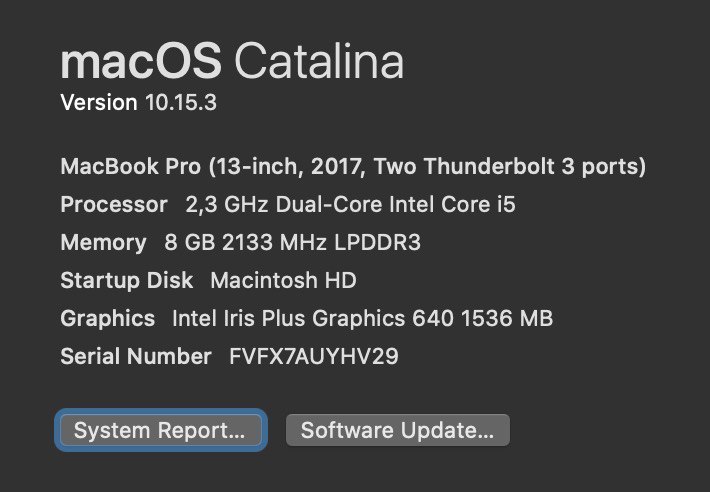This screenshot has height=492, width=710.
Task: Select the Macintosh HD disk name
Action: click(283, 280)
